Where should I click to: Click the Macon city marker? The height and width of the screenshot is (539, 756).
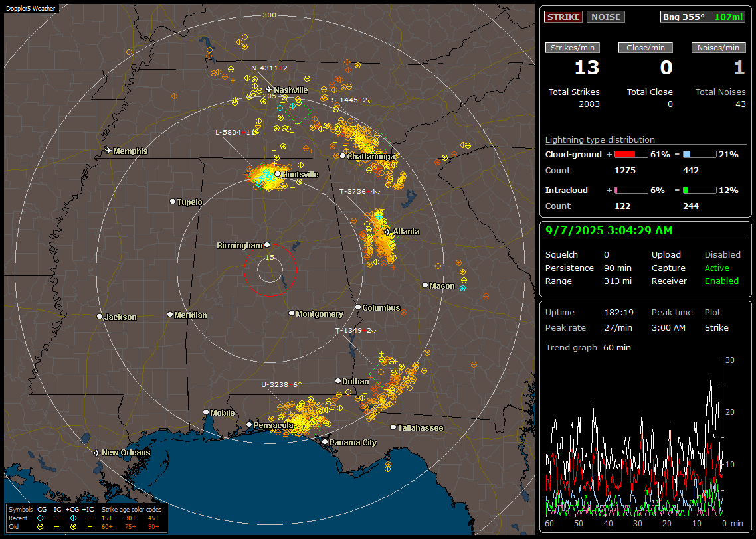(425, 285)
